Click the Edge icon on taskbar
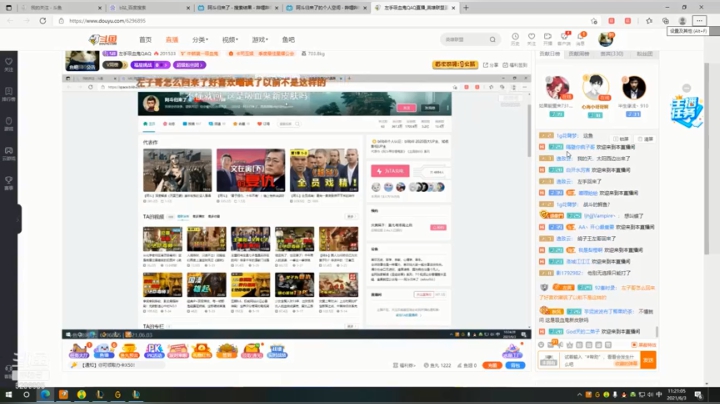This screenshot has width=720, height=404. click(x=45, y=395)
